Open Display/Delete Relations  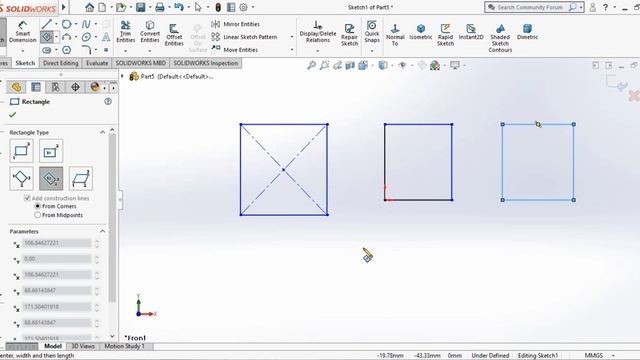click(x=318, y=32)
